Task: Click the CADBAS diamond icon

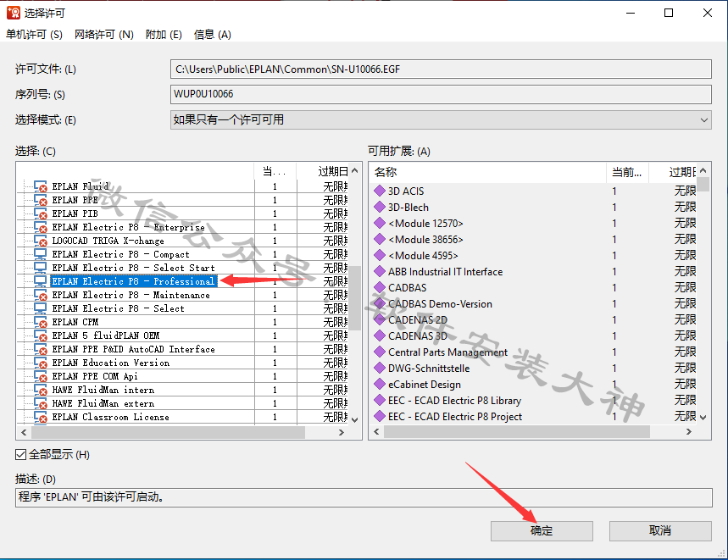Action: (380, 288)
